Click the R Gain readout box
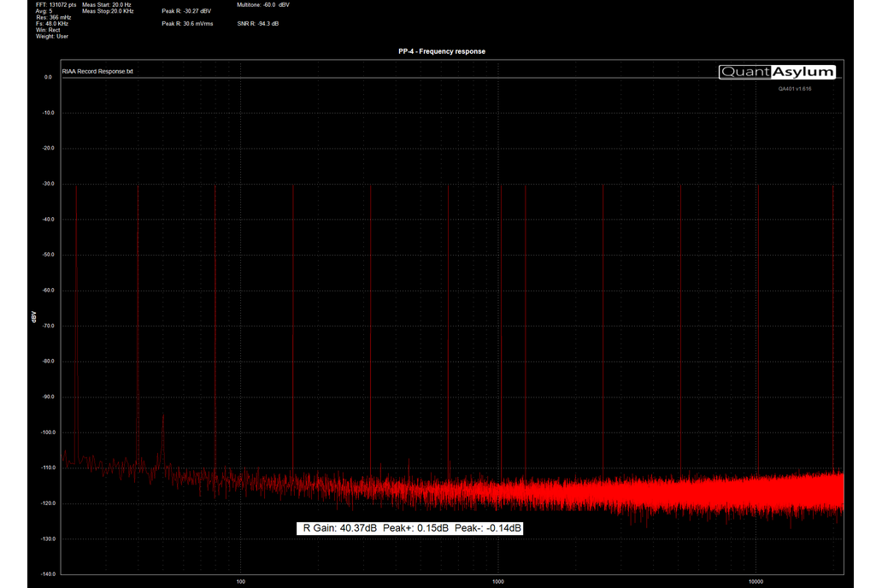The height and width of the screenshot is (588, 882). (410, 528)
